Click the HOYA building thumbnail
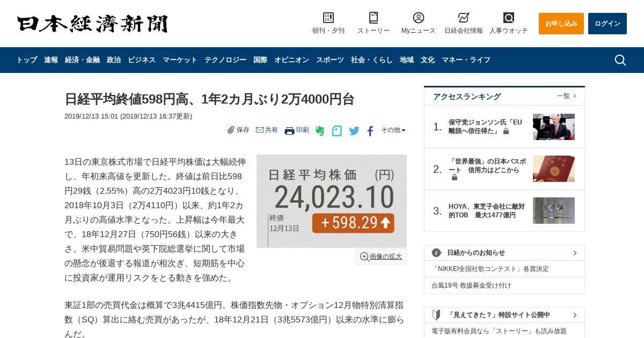Screen dimensions: 644x338 point(554,210)
